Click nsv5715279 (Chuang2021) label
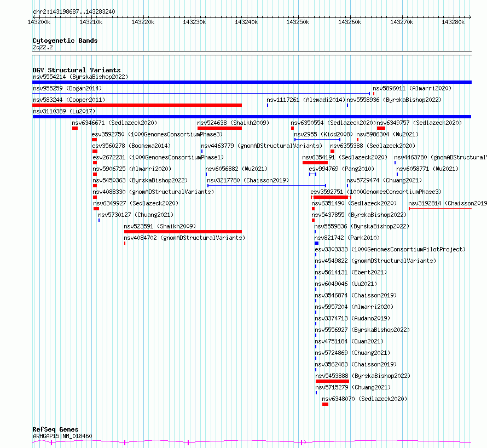This screenshot has width=487, height=448. coord(353,387)
